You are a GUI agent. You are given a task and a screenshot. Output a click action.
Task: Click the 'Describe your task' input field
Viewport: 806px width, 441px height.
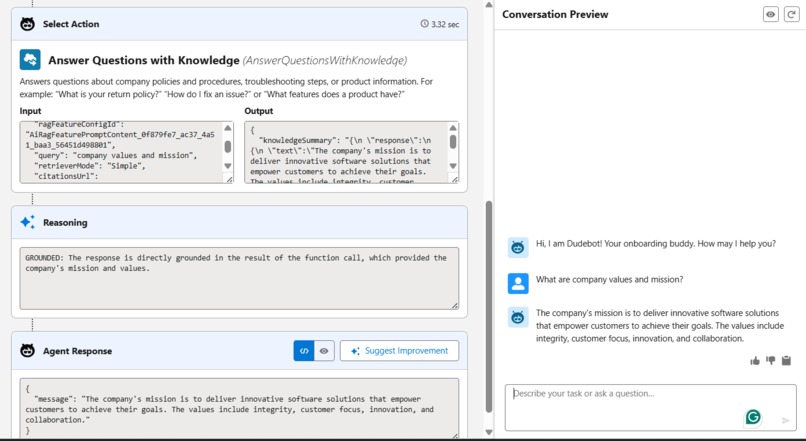point(650,407)
